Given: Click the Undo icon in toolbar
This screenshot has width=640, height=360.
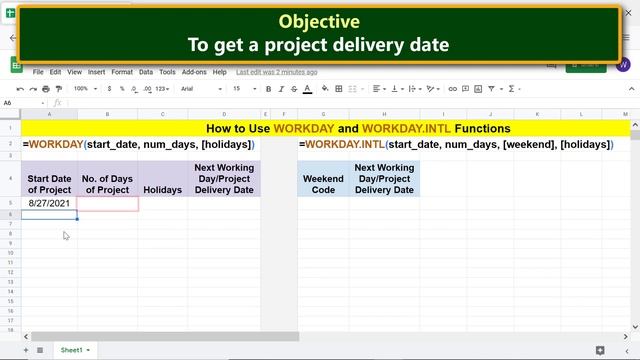Looking at the screenshot, I should [x=20, y=89].
